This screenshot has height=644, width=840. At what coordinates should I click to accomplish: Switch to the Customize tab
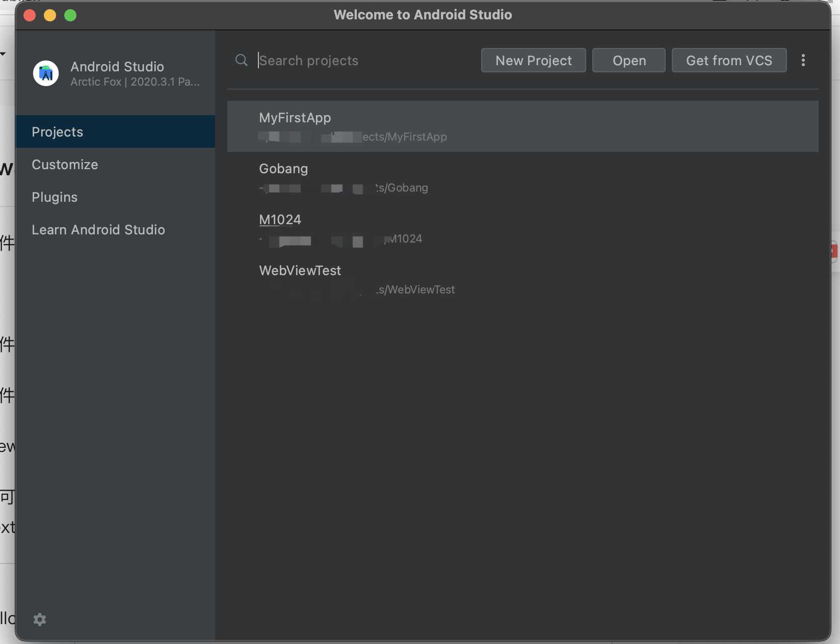[115, 164]
